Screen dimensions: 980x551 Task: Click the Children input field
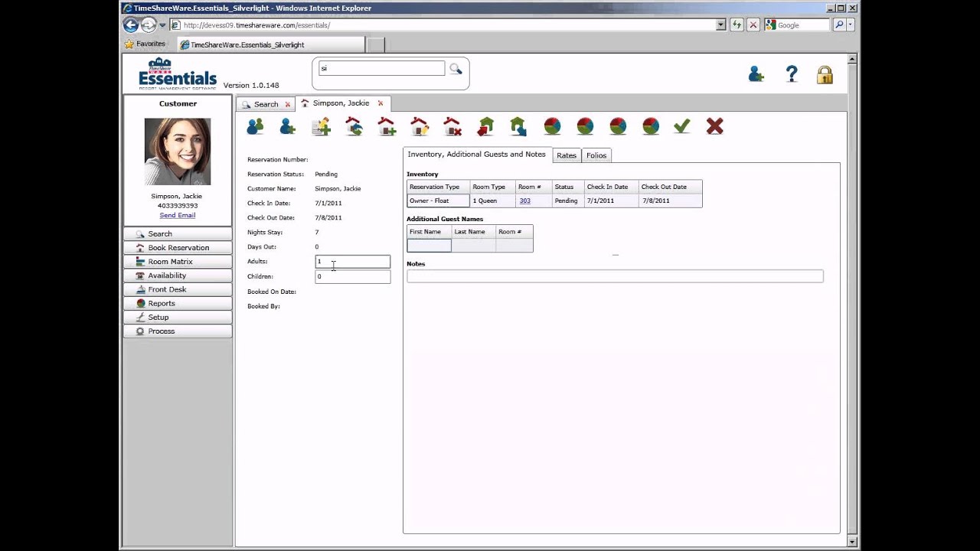coord(353,276)
